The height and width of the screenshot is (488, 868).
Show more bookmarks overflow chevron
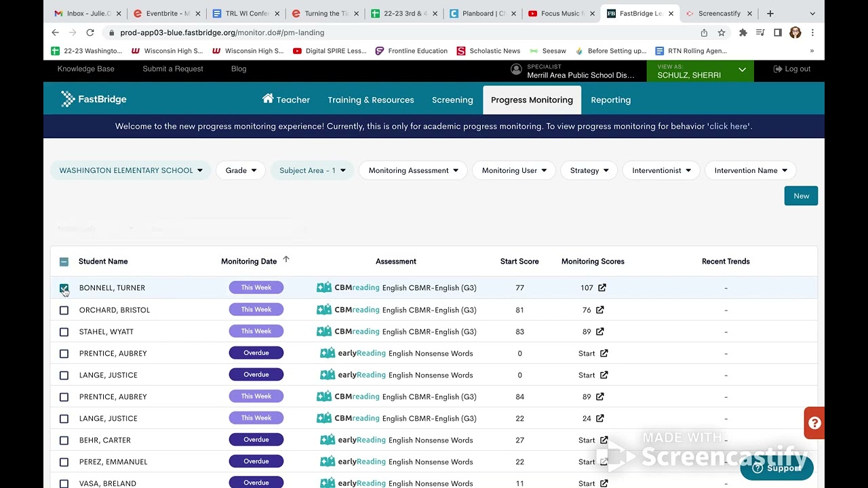[812, 51]
